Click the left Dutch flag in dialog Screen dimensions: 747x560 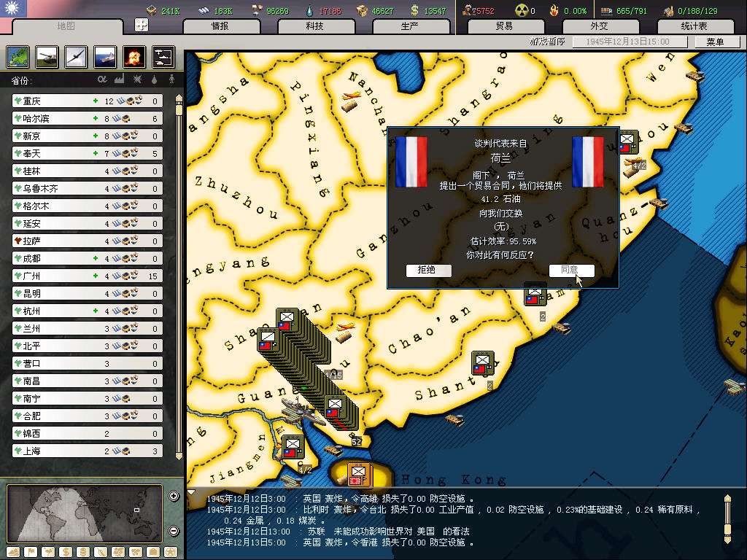411,162
